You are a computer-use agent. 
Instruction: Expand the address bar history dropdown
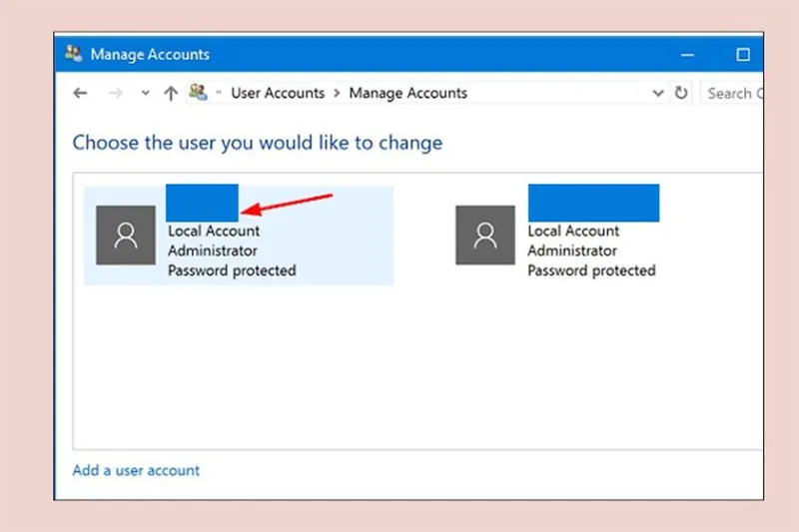tap(658, 93)
